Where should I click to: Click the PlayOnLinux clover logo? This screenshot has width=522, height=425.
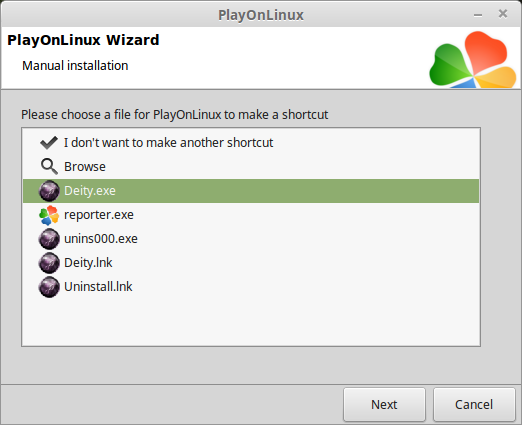pos(473,60)
